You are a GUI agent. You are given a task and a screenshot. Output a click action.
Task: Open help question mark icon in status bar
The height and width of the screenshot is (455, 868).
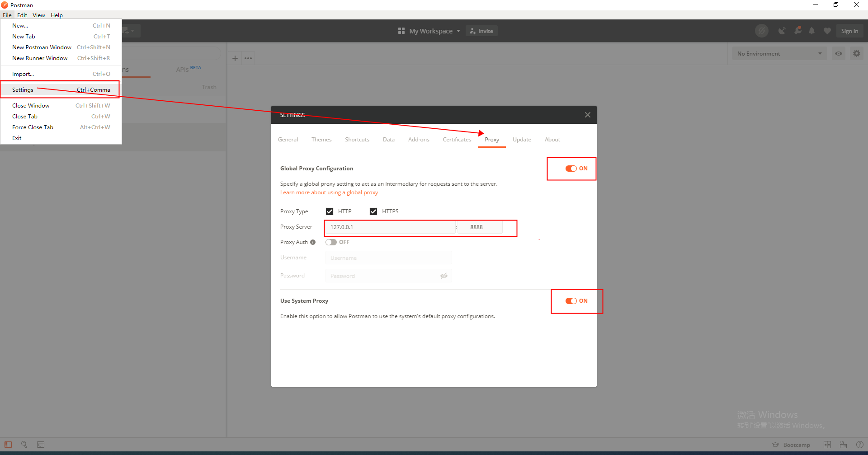[860, 445]
